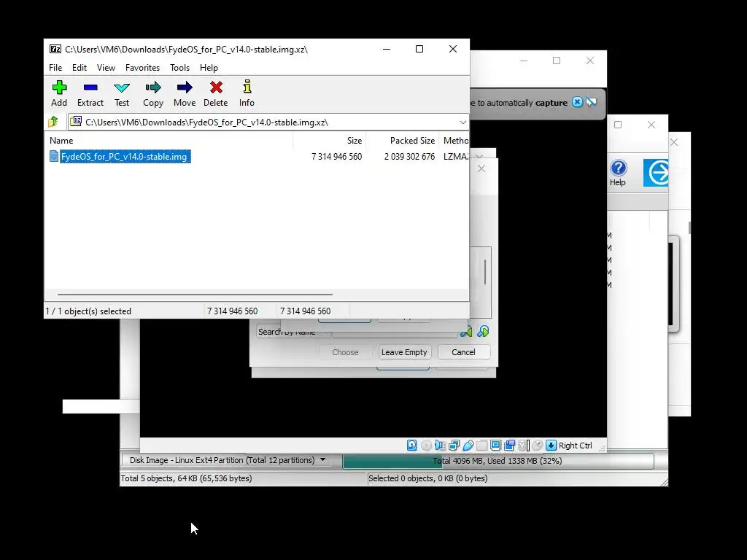Click the Extract toolbar icon
Screen dimensions: 747x560
click(x=90, y=93)
